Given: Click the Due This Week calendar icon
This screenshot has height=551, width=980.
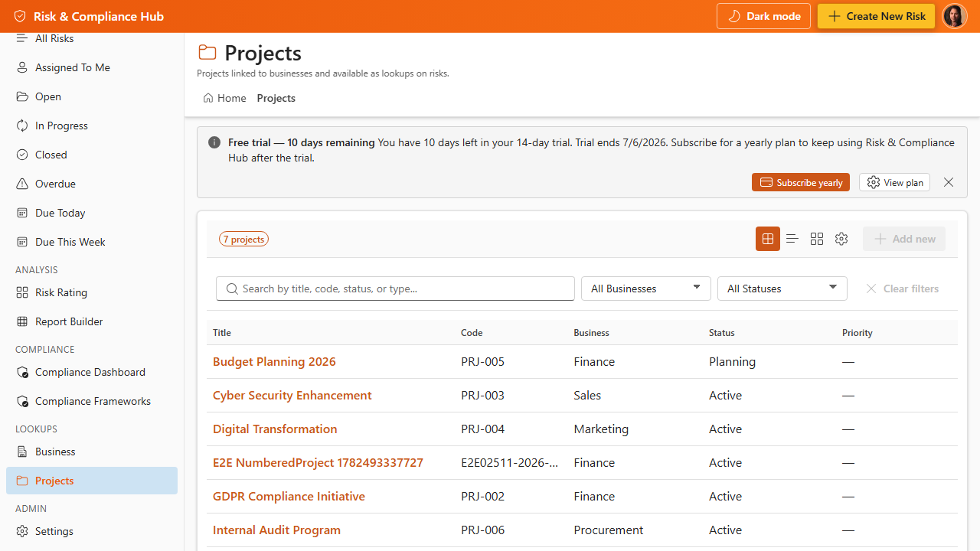Looking at the screenshot, I should (x=22, y=242).
